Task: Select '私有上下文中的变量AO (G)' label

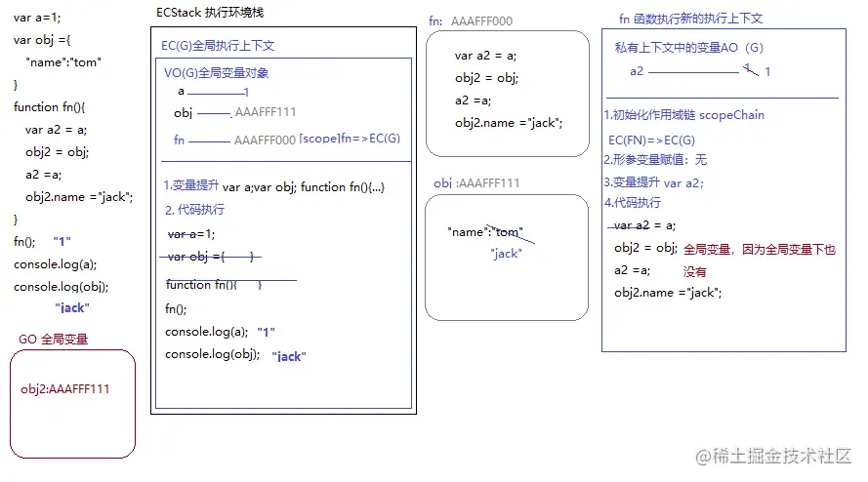Action: point(688,48)
